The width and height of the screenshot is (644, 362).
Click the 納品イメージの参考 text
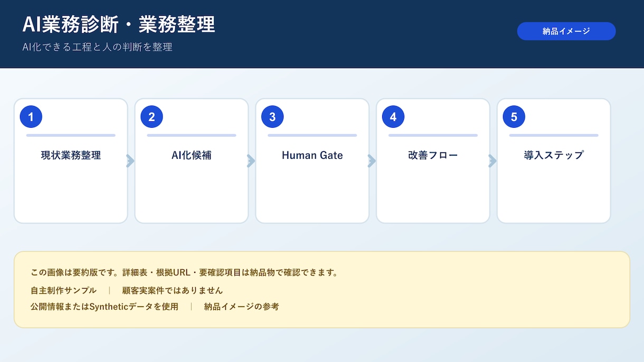pyautogui.click(x=242, y=307)
